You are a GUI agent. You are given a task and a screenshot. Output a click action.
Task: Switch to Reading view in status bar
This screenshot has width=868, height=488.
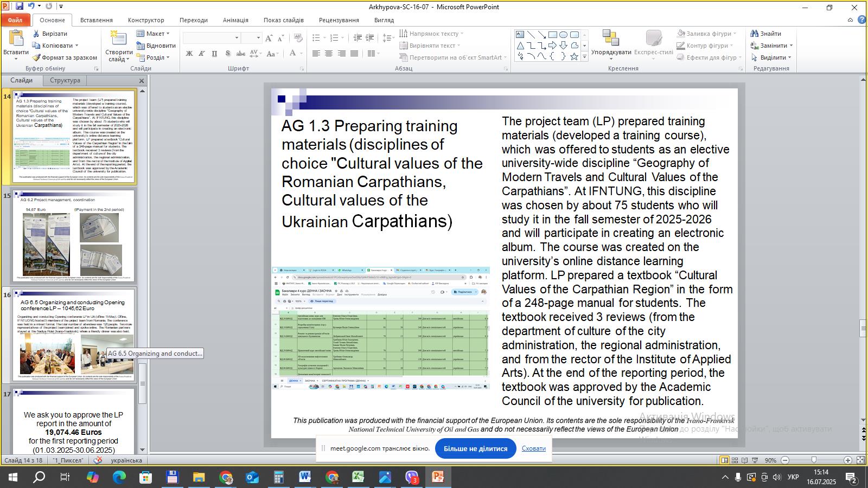[x=744, y=460]
